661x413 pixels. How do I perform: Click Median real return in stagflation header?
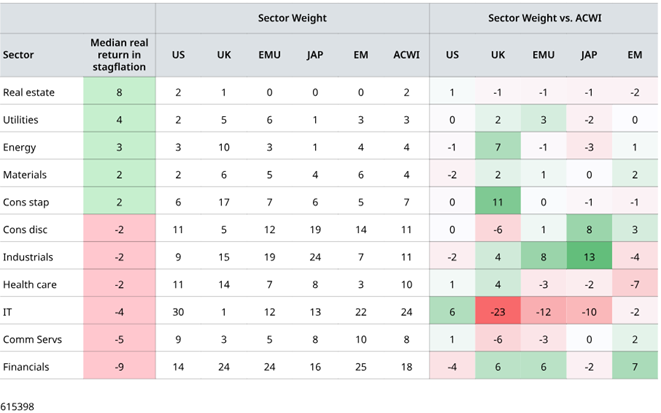(119, 55)
